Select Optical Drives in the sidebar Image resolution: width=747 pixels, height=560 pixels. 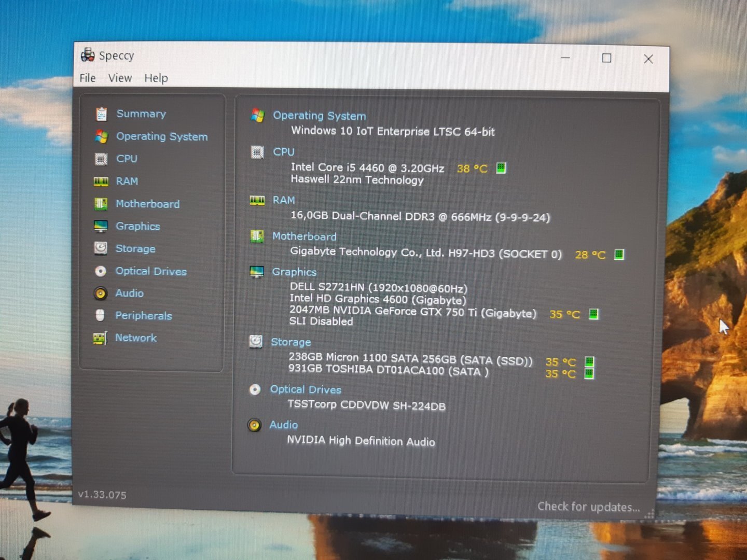coord(151,271)
